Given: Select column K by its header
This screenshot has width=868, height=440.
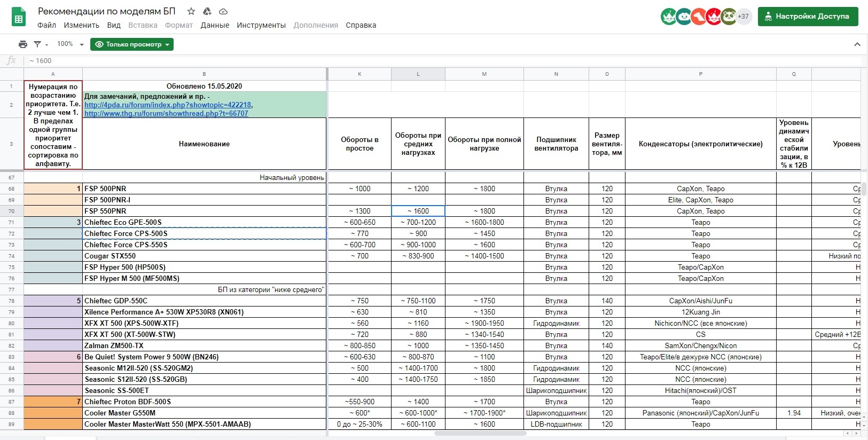Looking at the screenshot, I should pos(359,74).
